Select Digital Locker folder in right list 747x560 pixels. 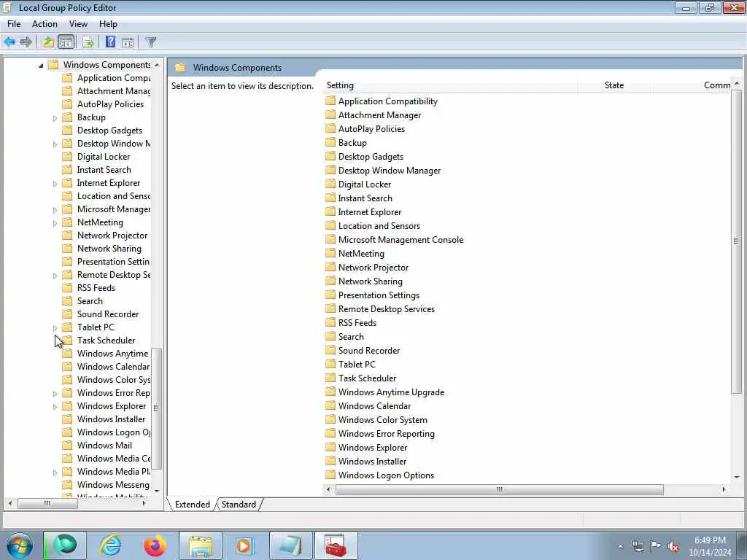click(x=365, y=184)
